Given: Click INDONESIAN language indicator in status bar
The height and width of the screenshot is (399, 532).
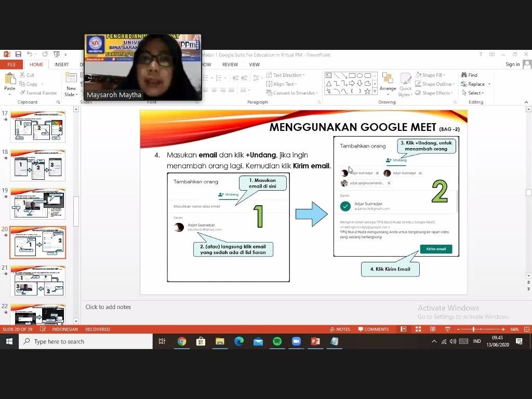Looking at the screenshot, I should (65, 329).
